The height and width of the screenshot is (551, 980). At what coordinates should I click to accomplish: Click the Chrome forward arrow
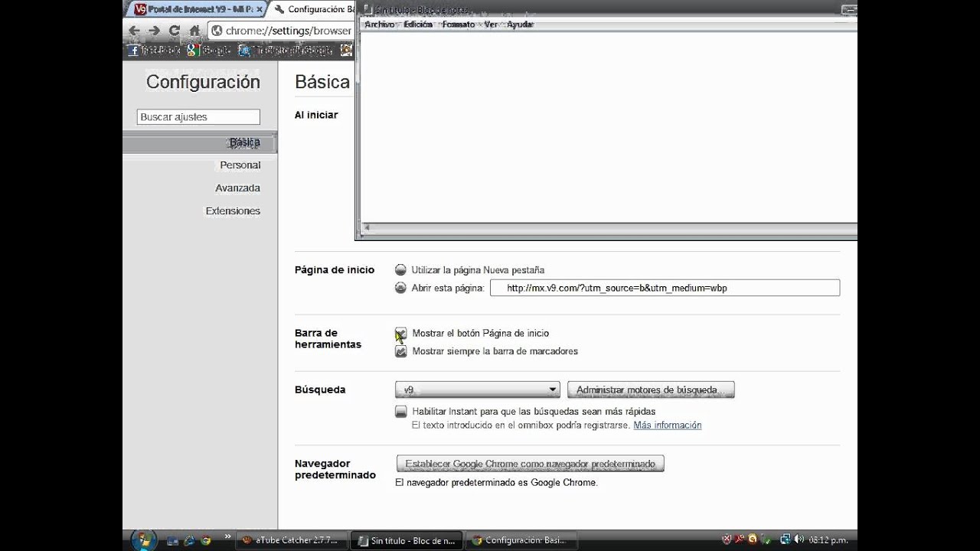click(x=154, y=31)
